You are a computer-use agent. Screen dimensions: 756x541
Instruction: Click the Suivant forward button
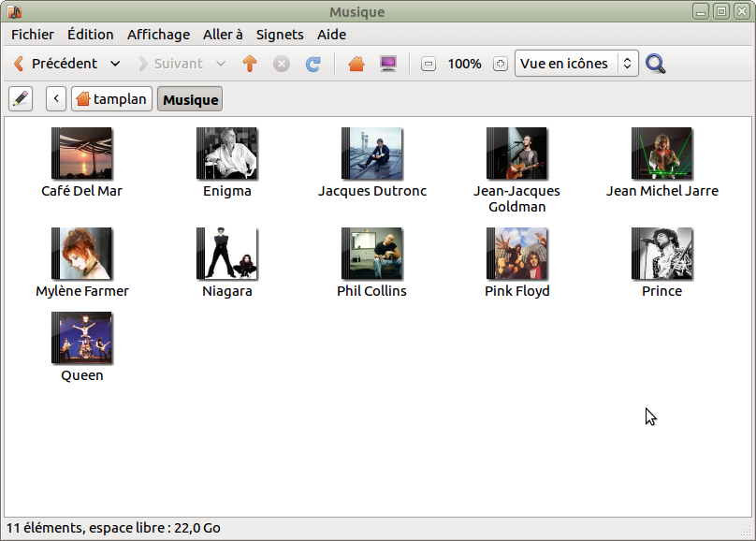170,64
